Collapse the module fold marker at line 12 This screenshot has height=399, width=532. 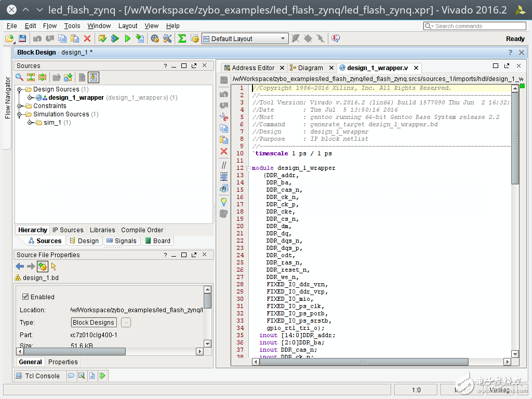[248, 168]
